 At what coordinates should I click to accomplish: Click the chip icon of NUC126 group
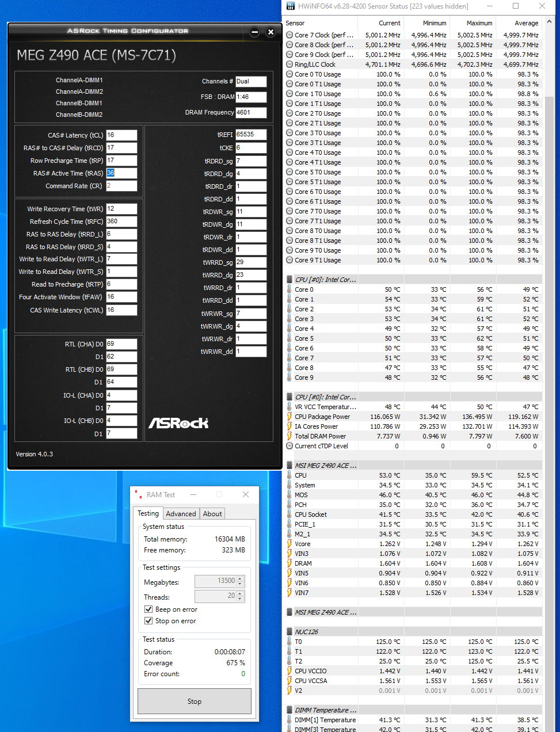coord(289,632)
